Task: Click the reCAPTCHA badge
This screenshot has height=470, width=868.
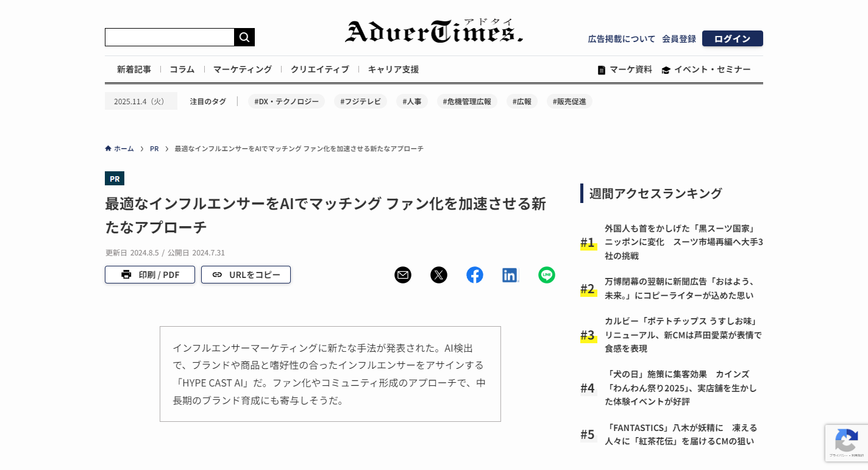Action: coord(846,443)
